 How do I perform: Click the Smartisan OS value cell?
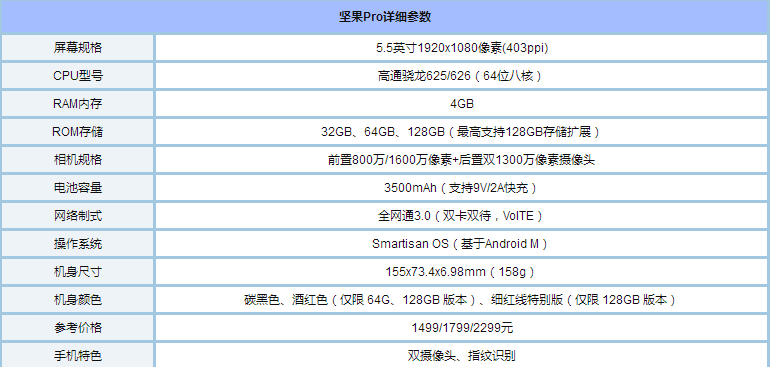[x=462, y=244]
